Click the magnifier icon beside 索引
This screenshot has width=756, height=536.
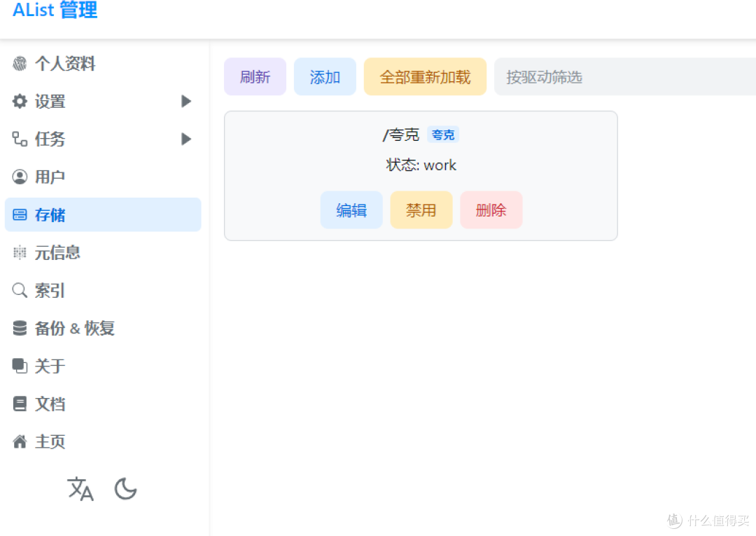(x=20, y=291)
